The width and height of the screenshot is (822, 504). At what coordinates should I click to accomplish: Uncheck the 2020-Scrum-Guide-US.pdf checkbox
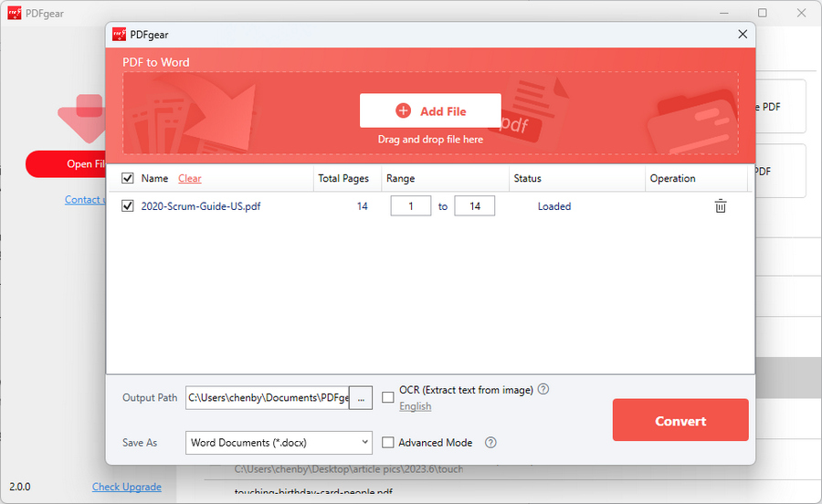pos(127,206)
